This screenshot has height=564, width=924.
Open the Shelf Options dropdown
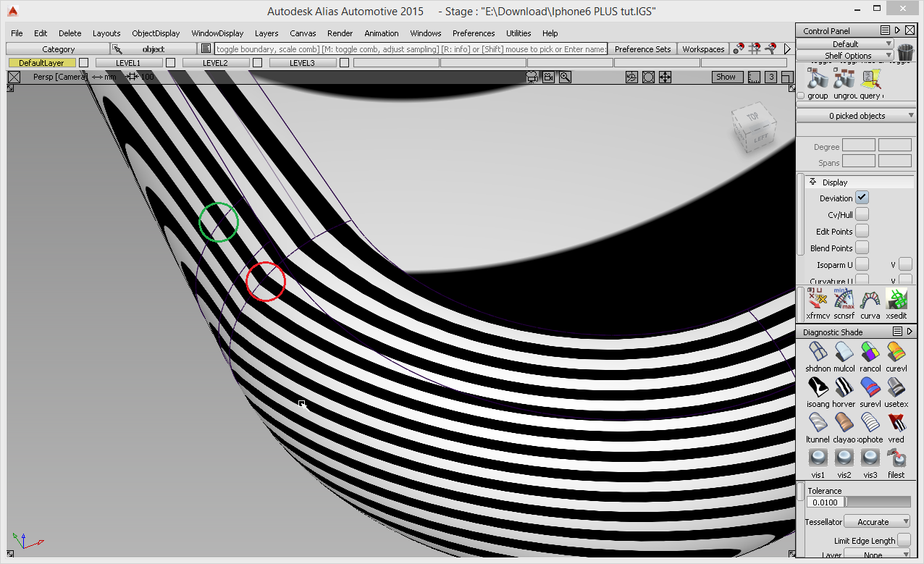tap(845, 56)
